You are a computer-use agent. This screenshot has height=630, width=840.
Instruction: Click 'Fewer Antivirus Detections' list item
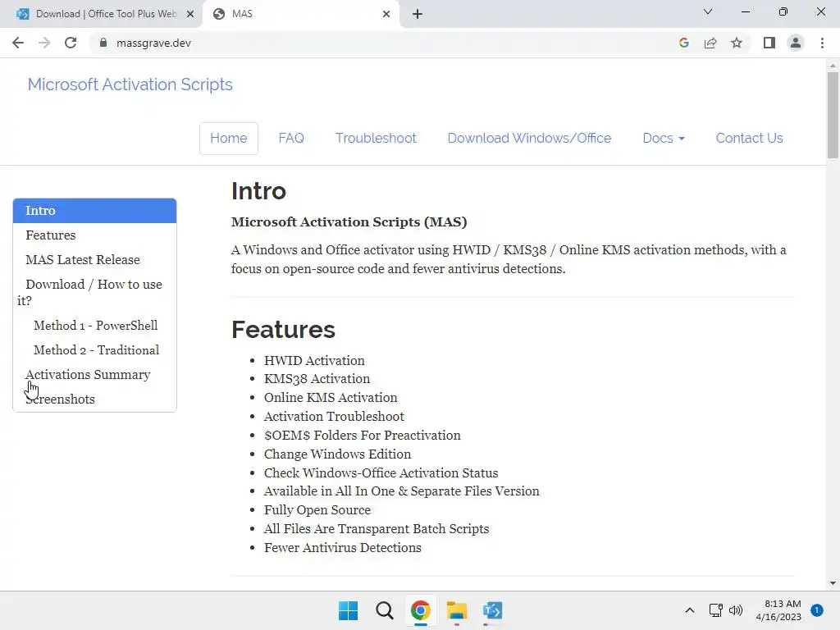[343, 547]
